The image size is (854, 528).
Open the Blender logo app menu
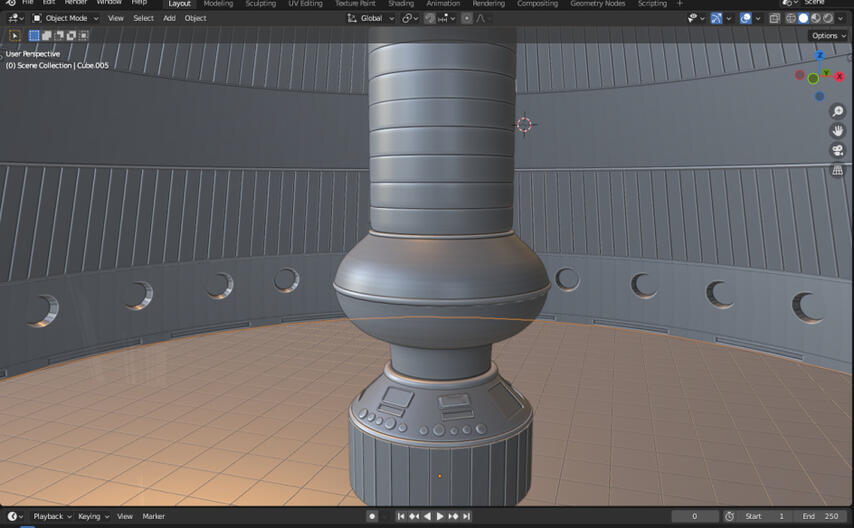point(11,3)
